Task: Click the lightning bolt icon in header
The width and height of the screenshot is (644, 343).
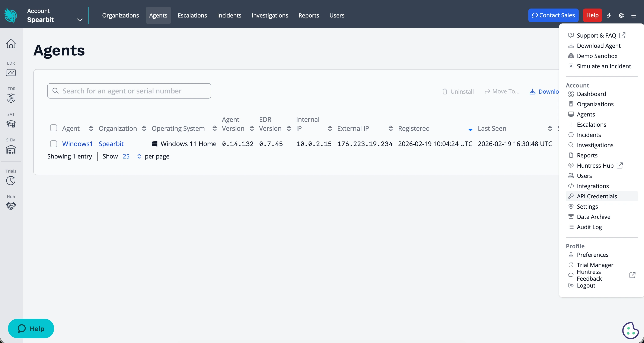Action: pyautogui.click(x=609, y=16)
